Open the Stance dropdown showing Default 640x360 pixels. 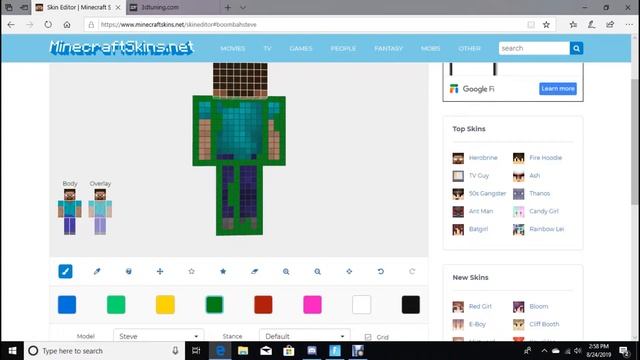304,336
